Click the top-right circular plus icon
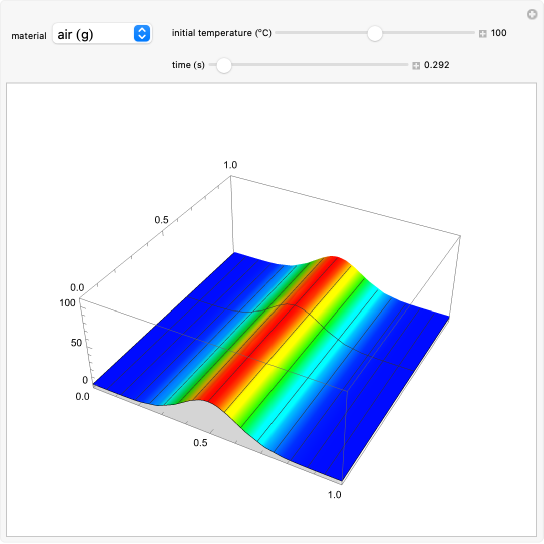The image size is (544, 544). pos(532,15)
